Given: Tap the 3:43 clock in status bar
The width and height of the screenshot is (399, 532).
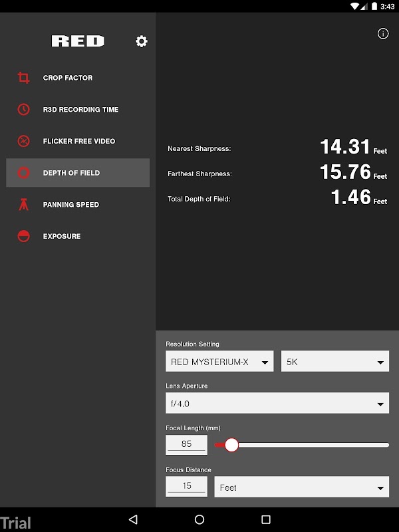Looking at the screenshot, I should tap(388, 7).
